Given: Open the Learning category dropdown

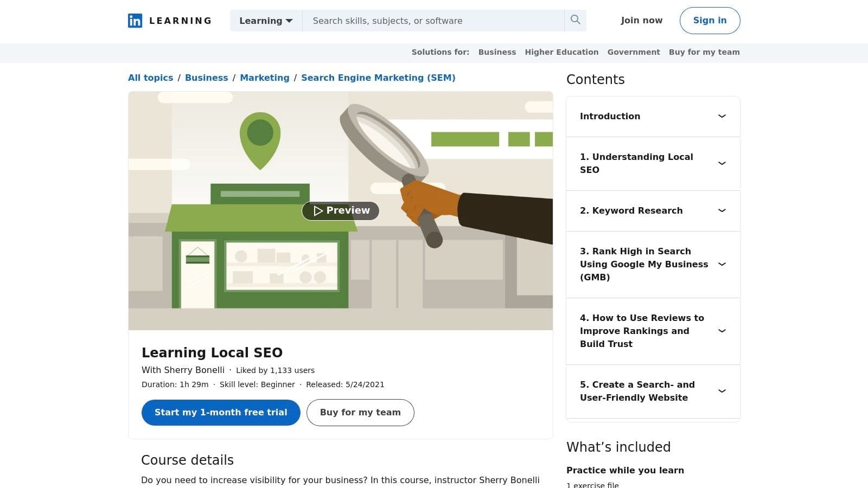Looking at the screenshot, I should click(x=265, y=21).
